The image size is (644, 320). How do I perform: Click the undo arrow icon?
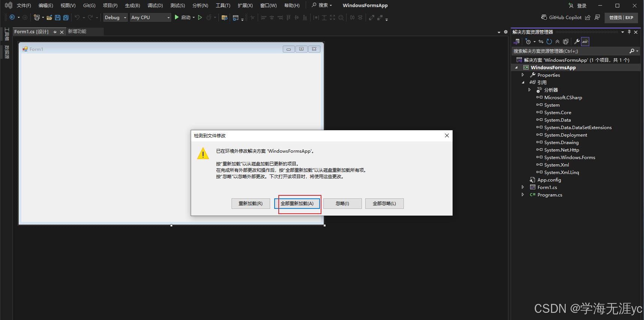(x=77, y=17)
